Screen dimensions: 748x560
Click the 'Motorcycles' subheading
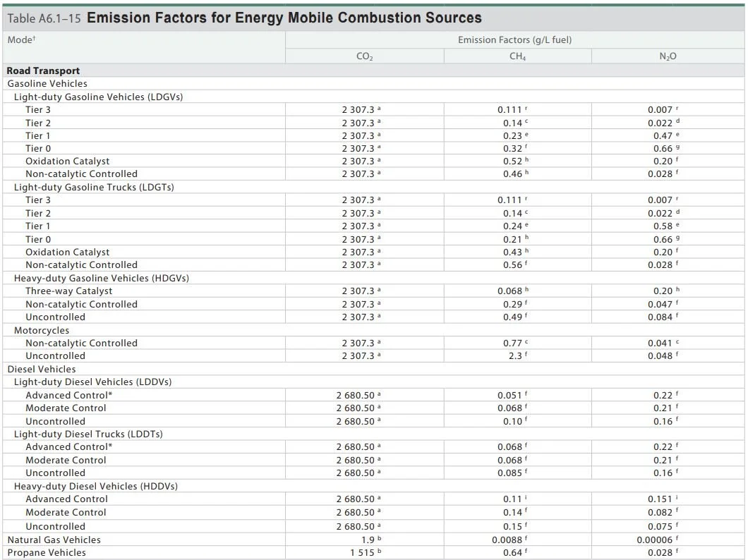(42, 330)
